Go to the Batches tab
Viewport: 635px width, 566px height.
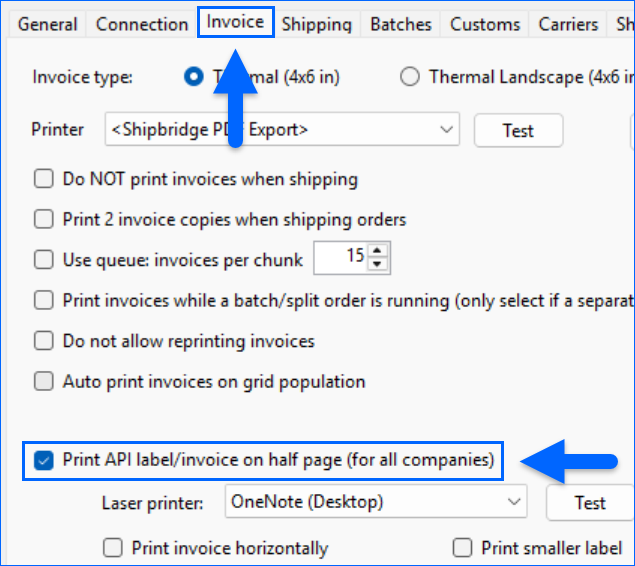click(x=400, y=24)
